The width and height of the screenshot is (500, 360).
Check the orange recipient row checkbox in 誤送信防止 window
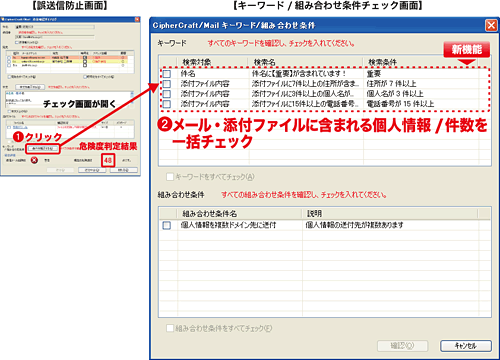click(x=9, y=58)
